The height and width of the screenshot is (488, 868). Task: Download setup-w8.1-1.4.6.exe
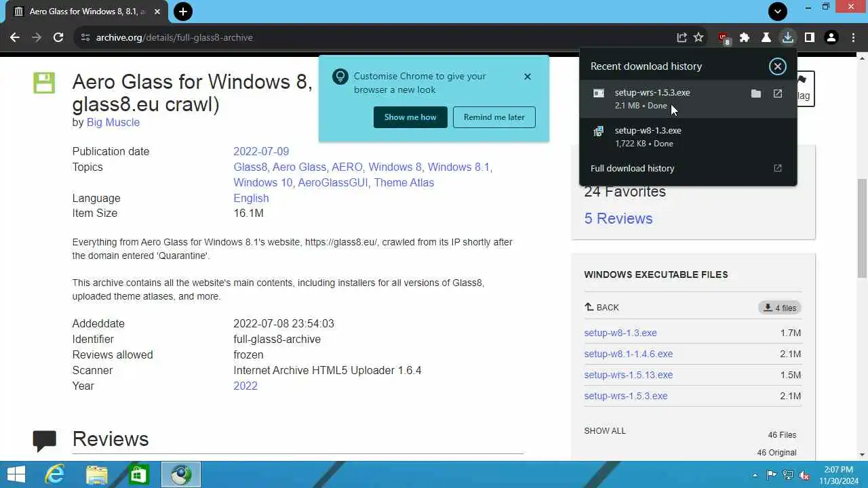(x=629, y=354)
